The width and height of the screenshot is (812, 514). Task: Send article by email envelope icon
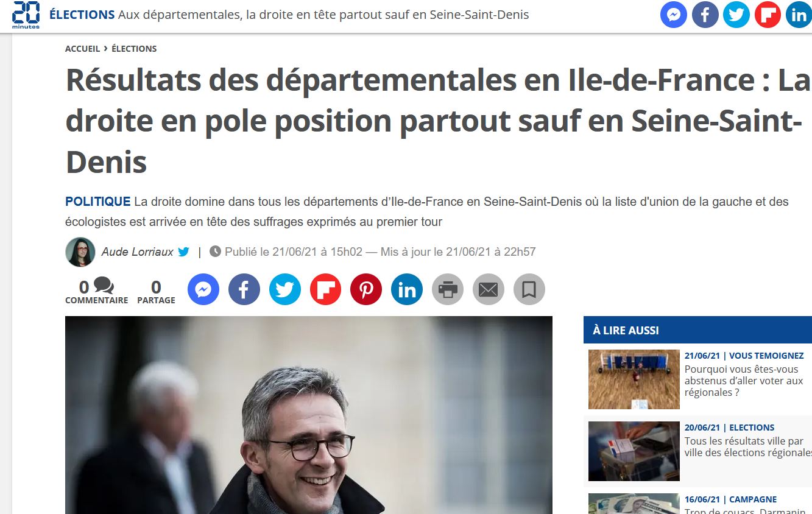coord(489,289)
